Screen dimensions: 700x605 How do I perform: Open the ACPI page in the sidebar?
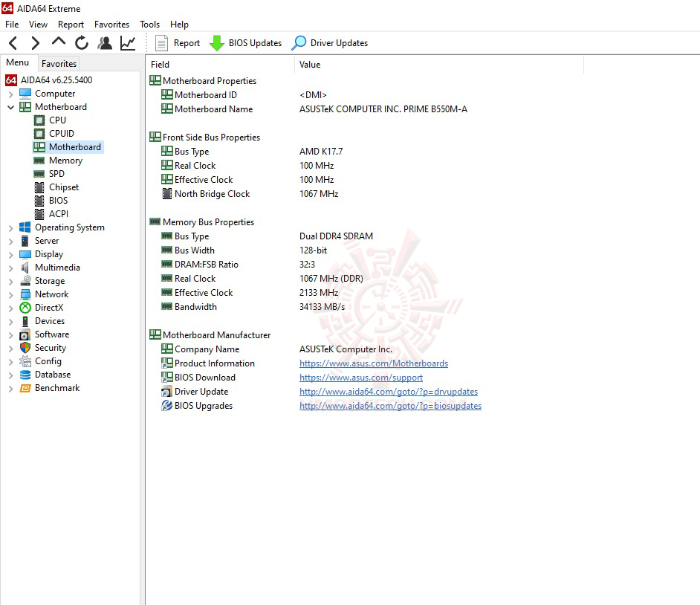tap(58, 213)
